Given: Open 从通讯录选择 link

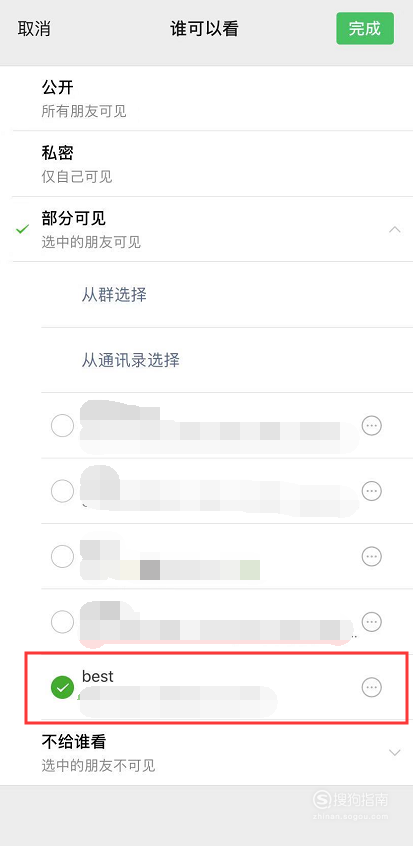Looking at the screenshot, I should [131, 360].
